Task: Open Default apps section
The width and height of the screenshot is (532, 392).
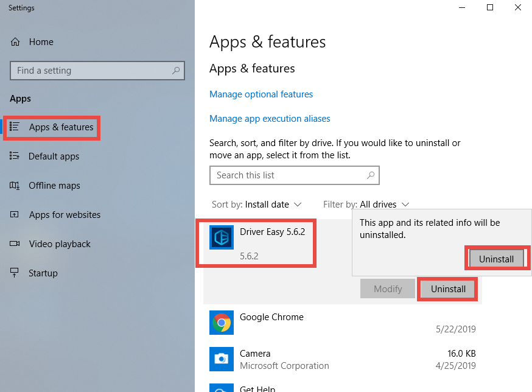Action: [x=54, y=156]
